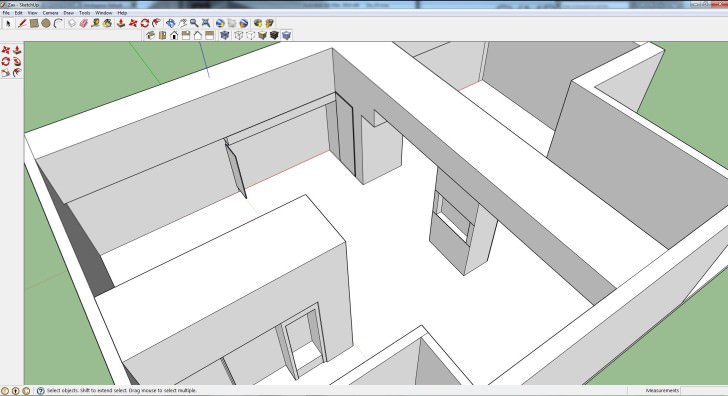Open the Edit menu

(x=19, y=13)
